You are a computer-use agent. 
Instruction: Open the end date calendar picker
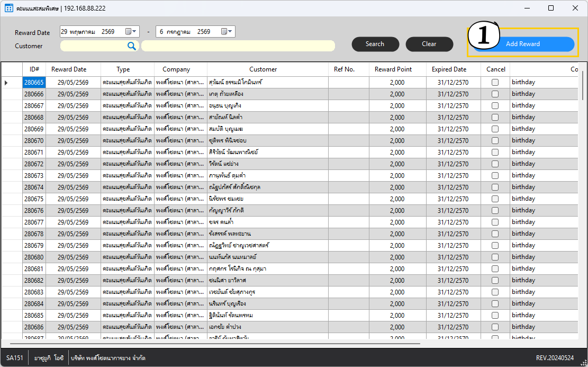point(224,32)
